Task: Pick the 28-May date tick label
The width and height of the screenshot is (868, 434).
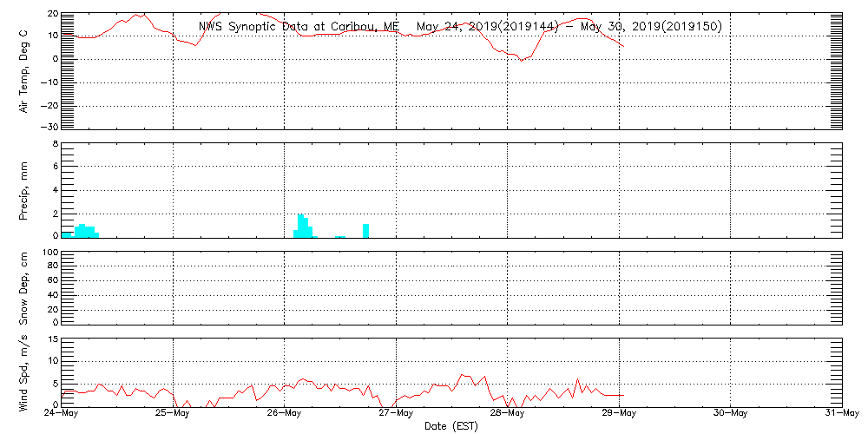Action: [507, 413]
